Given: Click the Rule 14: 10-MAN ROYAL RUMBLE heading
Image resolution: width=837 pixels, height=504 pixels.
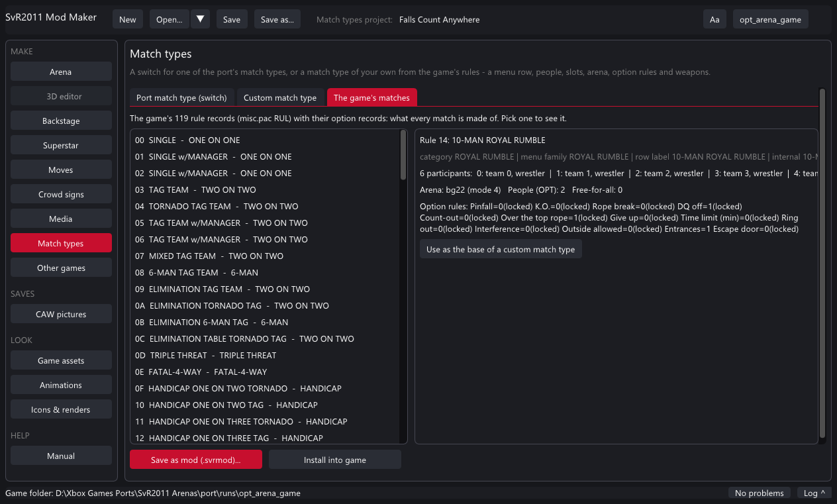Looking at the screenshot, I should [x=483, y=140].
